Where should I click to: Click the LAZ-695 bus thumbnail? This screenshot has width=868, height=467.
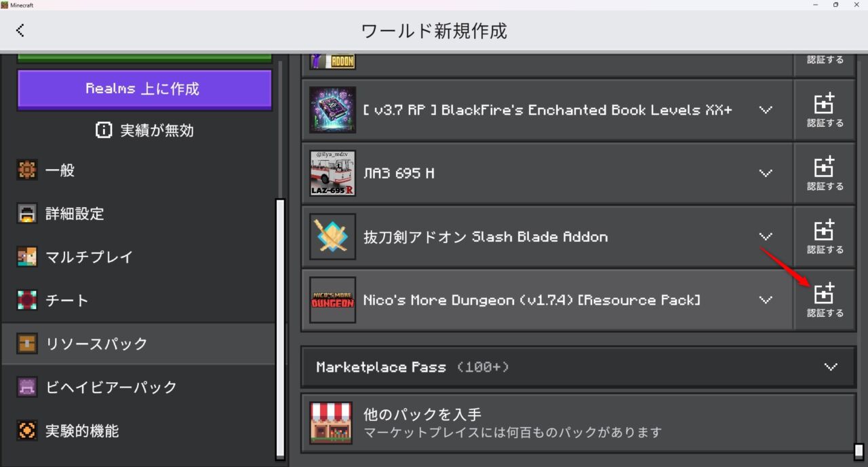pyautogui.click(x=332, y=173)
